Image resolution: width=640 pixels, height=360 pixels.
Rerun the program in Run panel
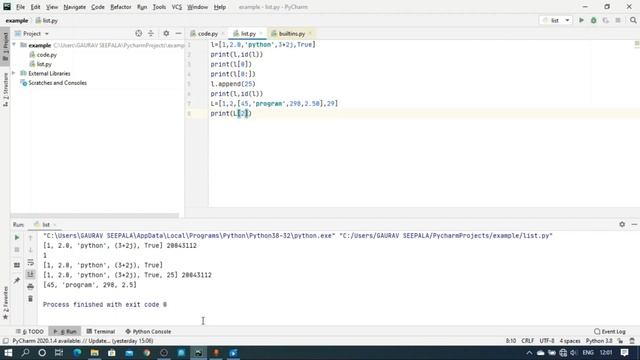17,237
